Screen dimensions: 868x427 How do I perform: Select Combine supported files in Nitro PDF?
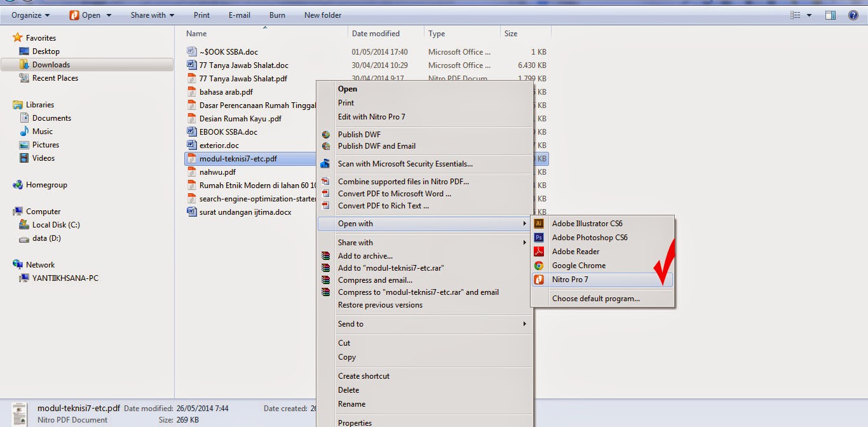[405, 181]
